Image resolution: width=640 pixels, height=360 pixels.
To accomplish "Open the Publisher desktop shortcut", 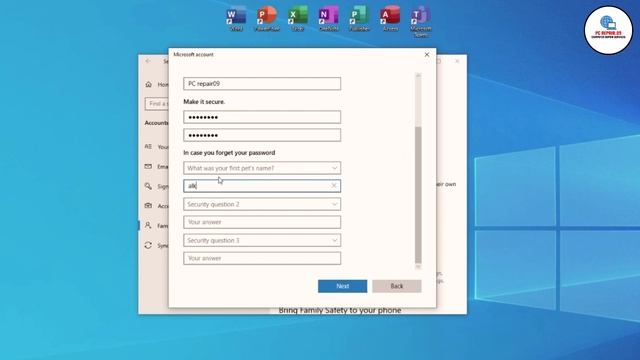I will click(360, 19).
